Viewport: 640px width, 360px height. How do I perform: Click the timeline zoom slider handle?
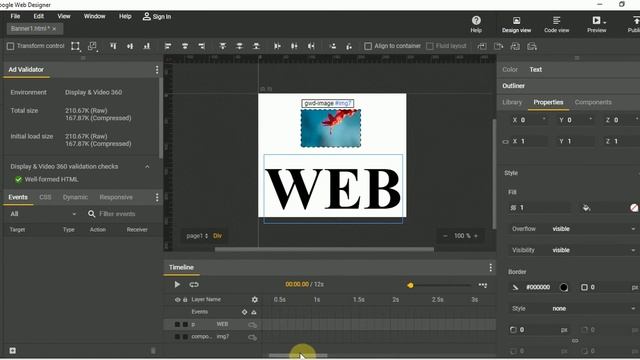[x=410, y=285]
